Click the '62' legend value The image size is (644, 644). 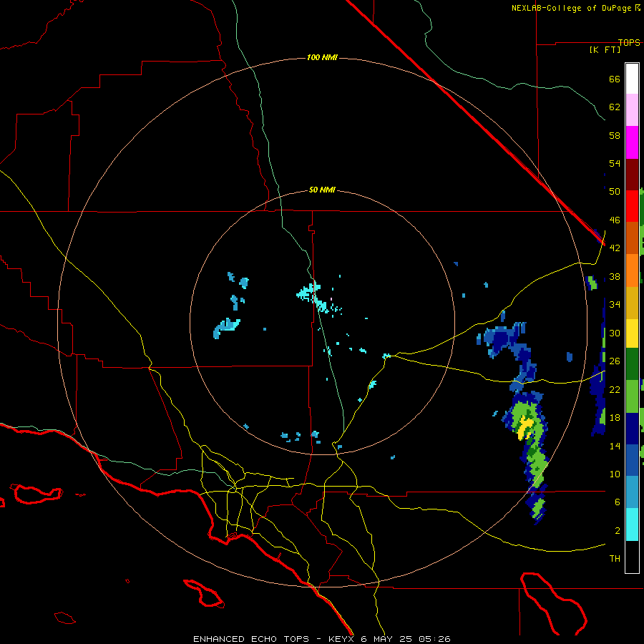615,107
